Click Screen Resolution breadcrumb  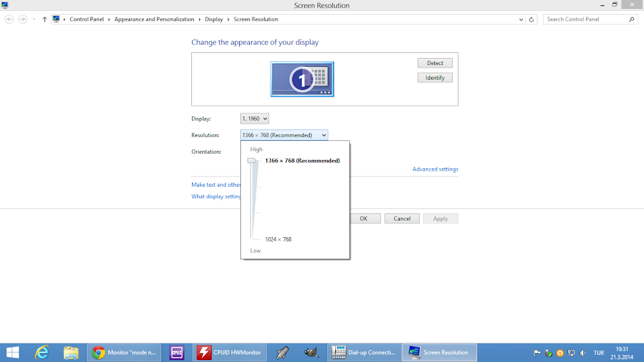pyautogui.click(x=256, y=19)
